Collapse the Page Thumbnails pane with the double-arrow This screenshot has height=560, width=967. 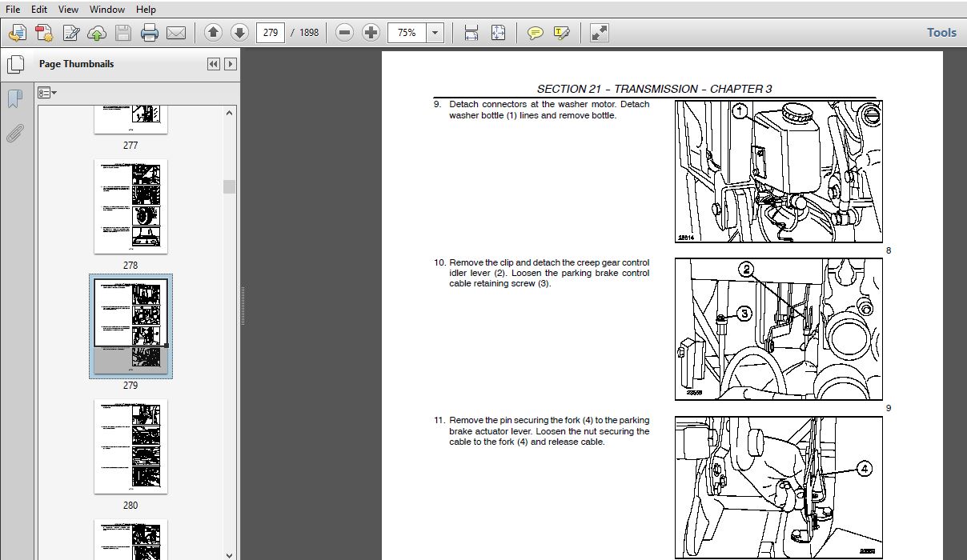[x=214, y=64]
